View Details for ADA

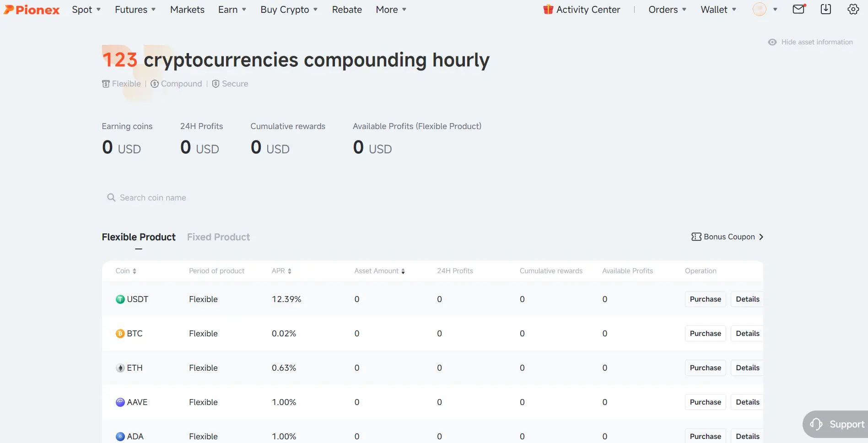point(748,436)
